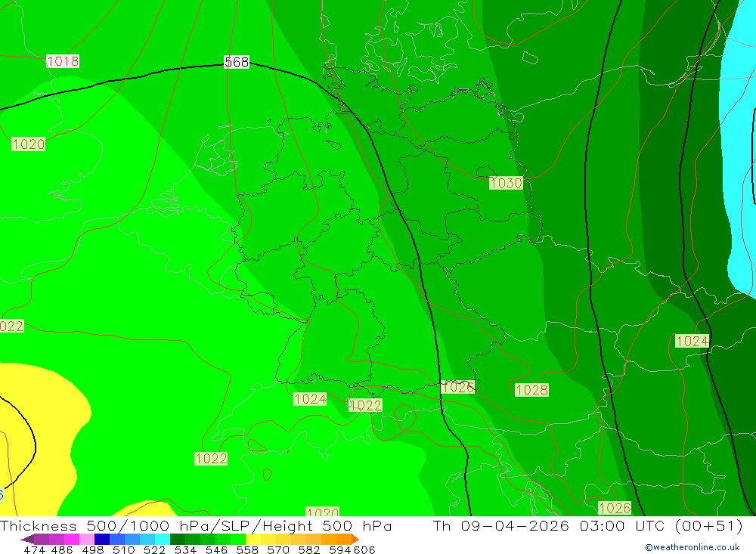This screenshot has width=756, height=554.
Task: Click the forecast date 'Th 09-04-2026 03:00 UTC (00+51)'
Action: coord(587,526)
